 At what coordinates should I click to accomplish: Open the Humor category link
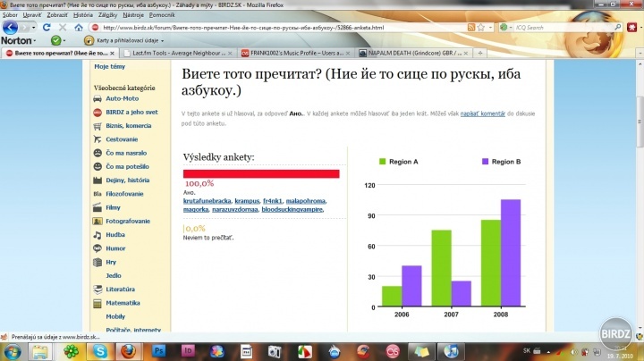point(115,248)
